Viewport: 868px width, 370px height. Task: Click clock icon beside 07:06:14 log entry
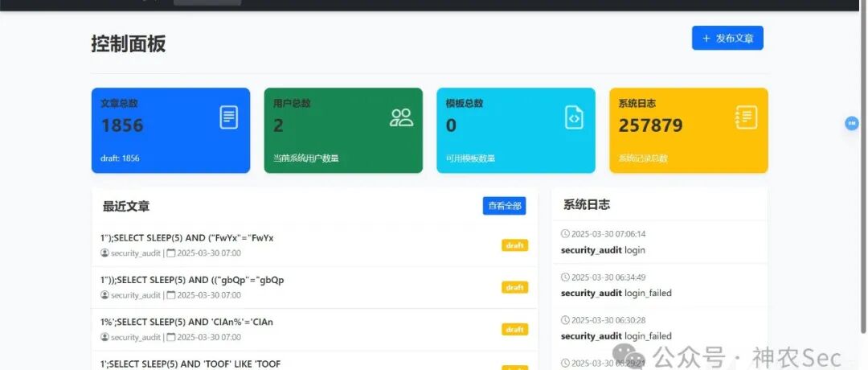tap(565, 234)
